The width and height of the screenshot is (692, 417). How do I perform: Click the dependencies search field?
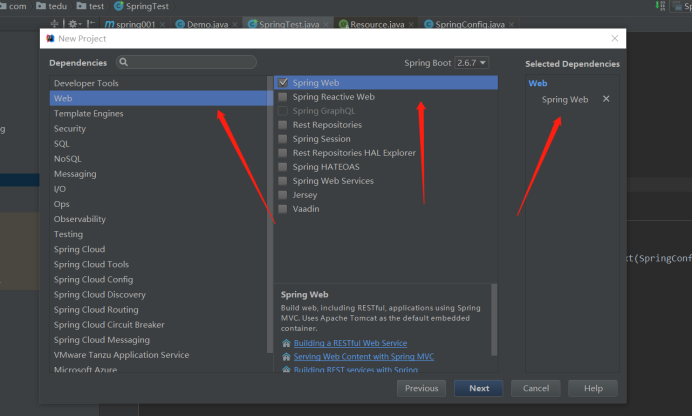pos(186,62)
